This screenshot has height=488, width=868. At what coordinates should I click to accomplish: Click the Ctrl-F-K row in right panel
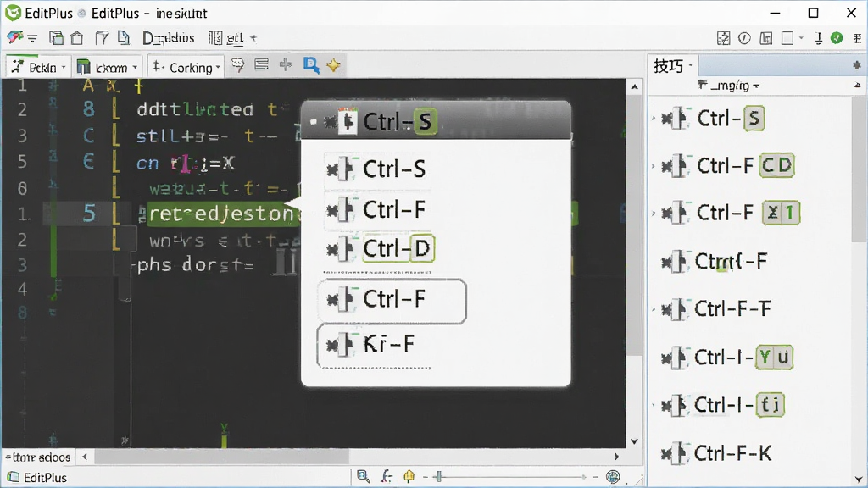click(x=716, y=454)
